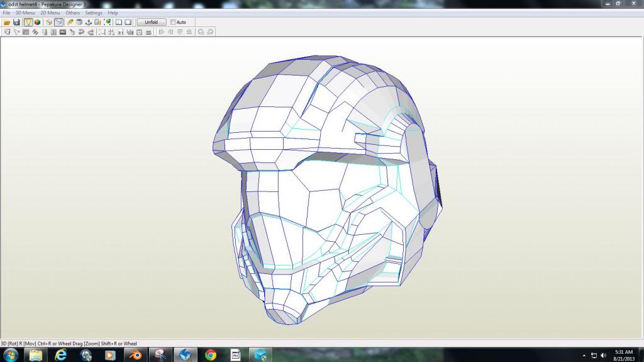
Task: Click the ruler and page size icon
Action: [97, 22]
